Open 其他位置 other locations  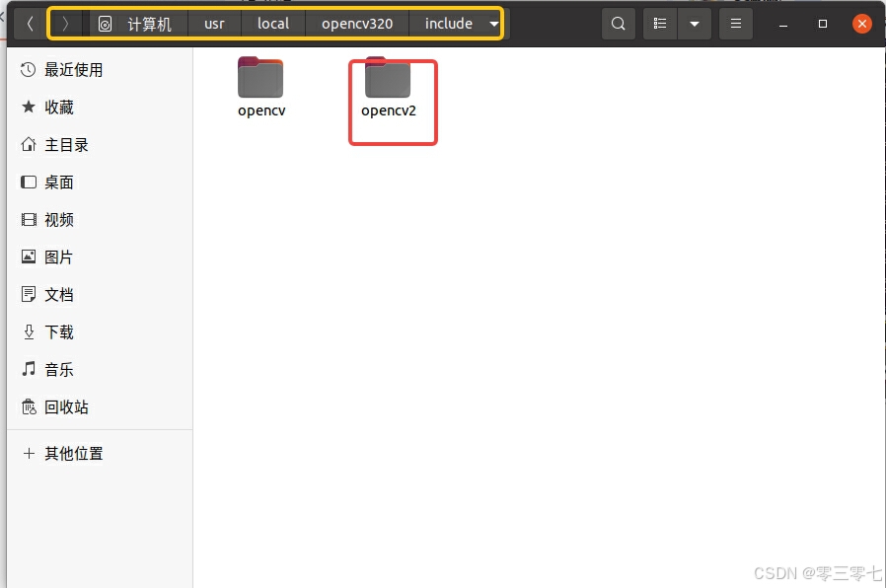tap(100, 454)
